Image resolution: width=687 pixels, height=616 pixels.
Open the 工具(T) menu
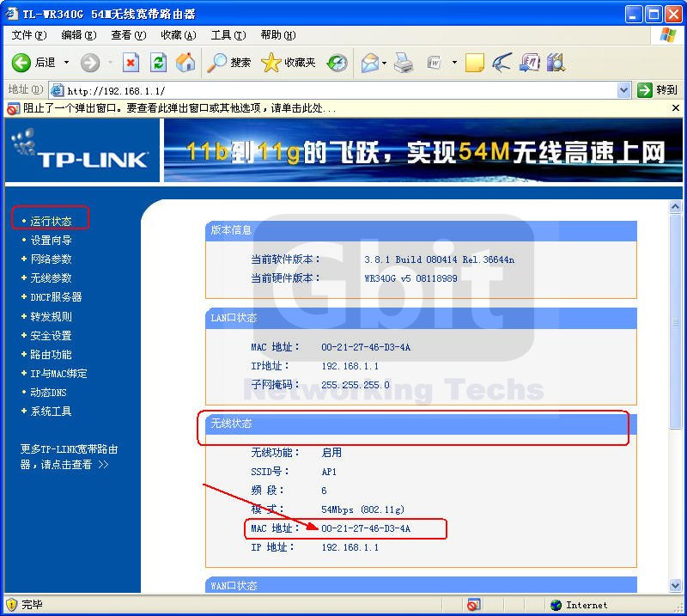(x=228, y=35)
